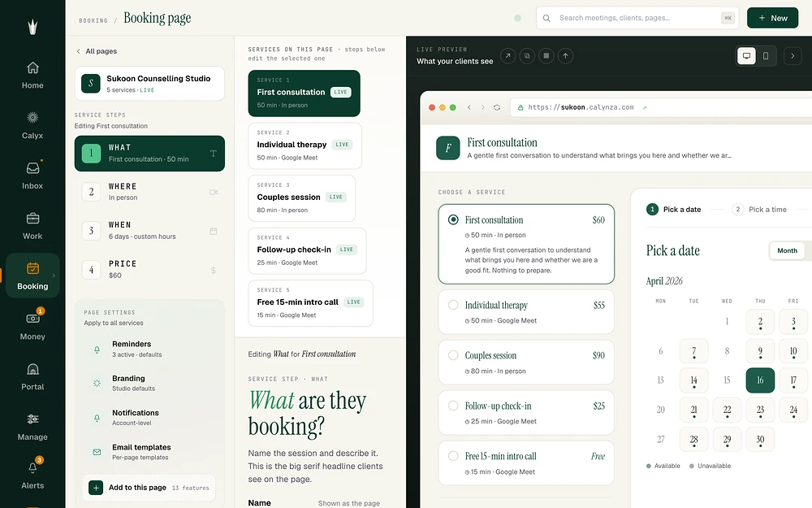
Task: Select Service 3 Couples session card
Action: pos(302,198)
